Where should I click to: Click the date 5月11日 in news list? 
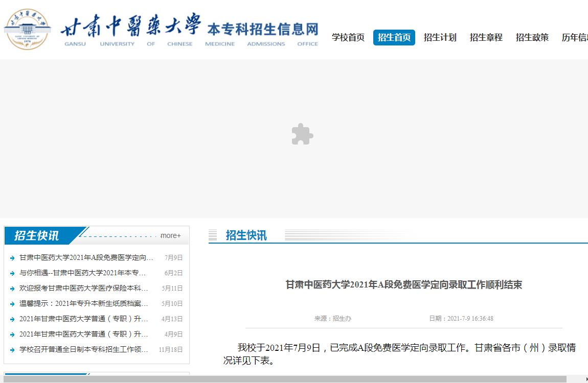(x=172, y=289)
